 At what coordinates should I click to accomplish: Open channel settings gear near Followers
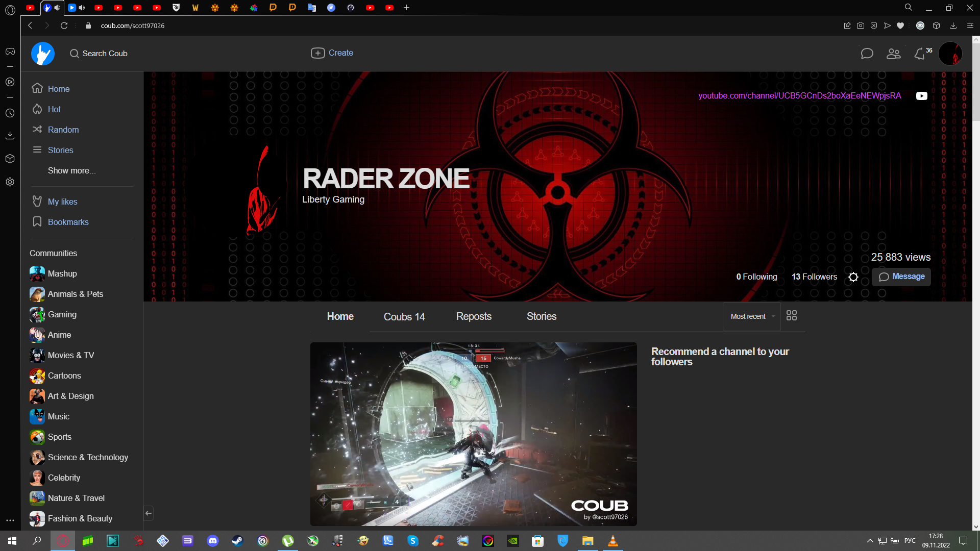pos(853,277)
